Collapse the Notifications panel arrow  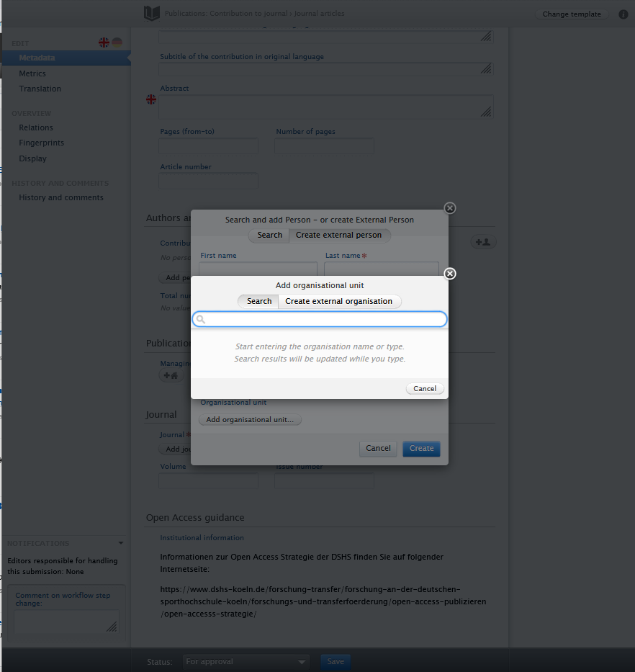pyautogui.click(x=121, y=543)
